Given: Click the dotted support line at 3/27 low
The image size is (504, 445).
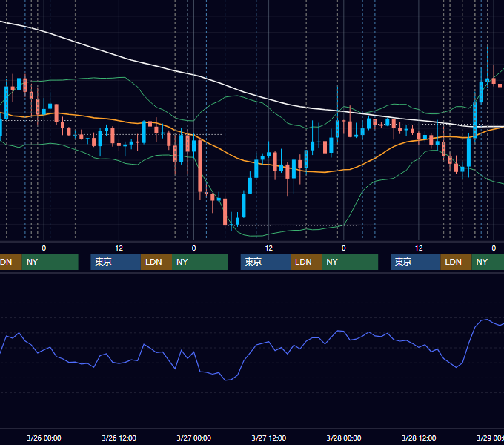Looking at the screenshot, I should coord(302,225).
